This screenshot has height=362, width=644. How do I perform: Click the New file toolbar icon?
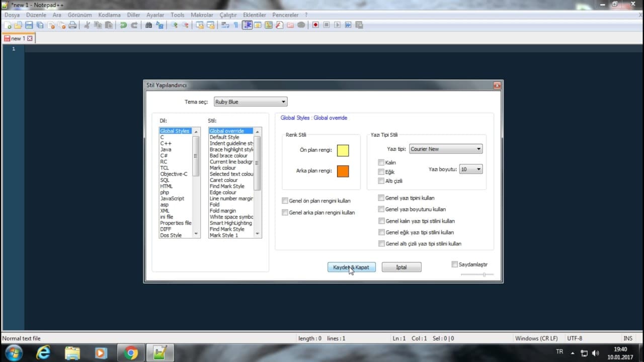click(x=8, y=25)
